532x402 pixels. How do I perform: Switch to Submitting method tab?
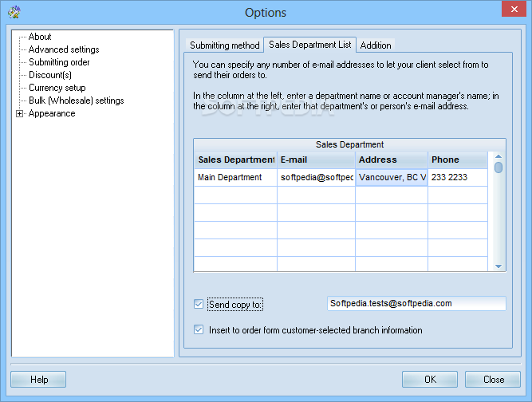coord(225,45)
